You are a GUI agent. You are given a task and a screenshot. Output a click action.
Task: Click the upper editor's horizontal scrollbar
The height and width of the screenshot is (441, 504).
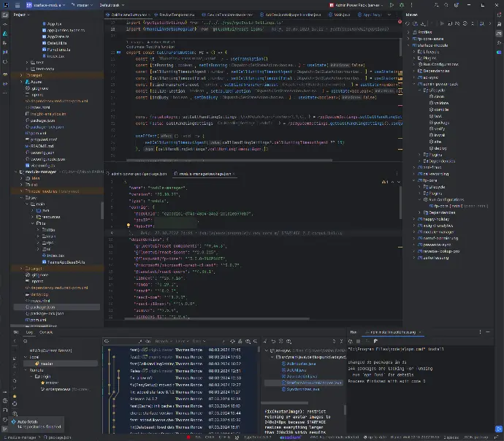pyautogui.click(x=229, y=160)
